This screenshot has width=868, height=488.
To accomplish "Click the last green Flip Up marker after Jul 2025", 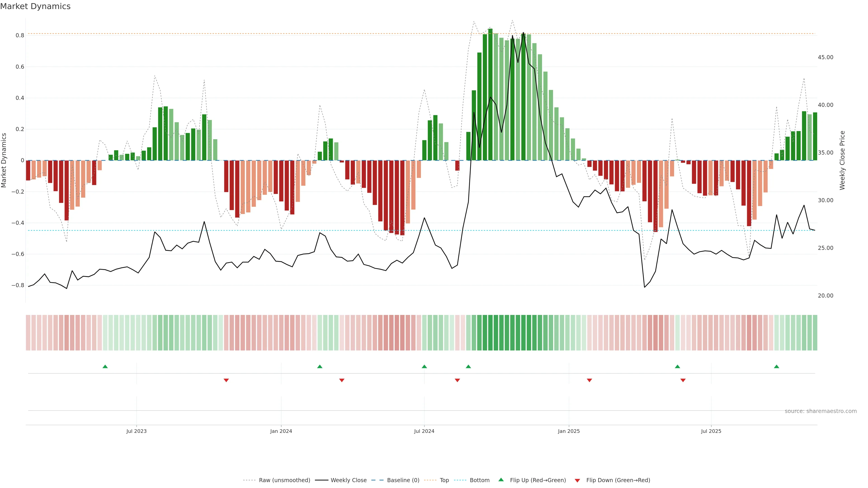I will click(776, 366).
